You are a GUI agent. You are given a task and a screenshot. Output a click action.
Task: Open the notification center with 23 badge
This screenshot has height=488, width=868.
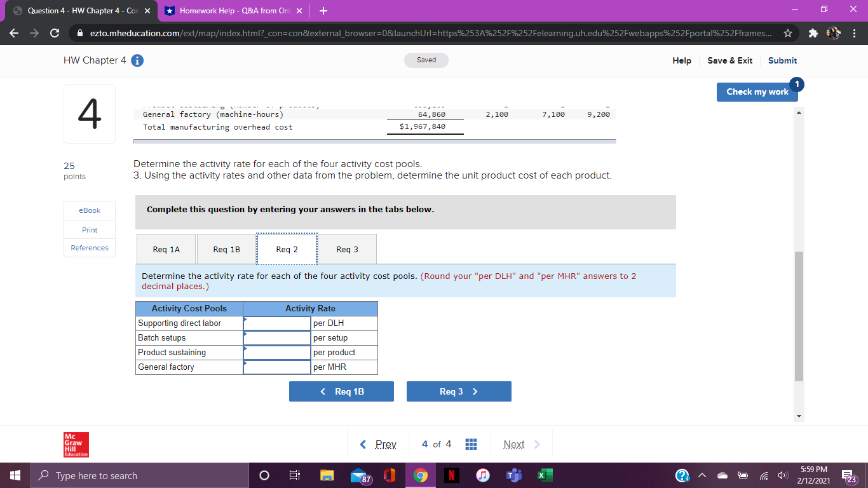848,476
